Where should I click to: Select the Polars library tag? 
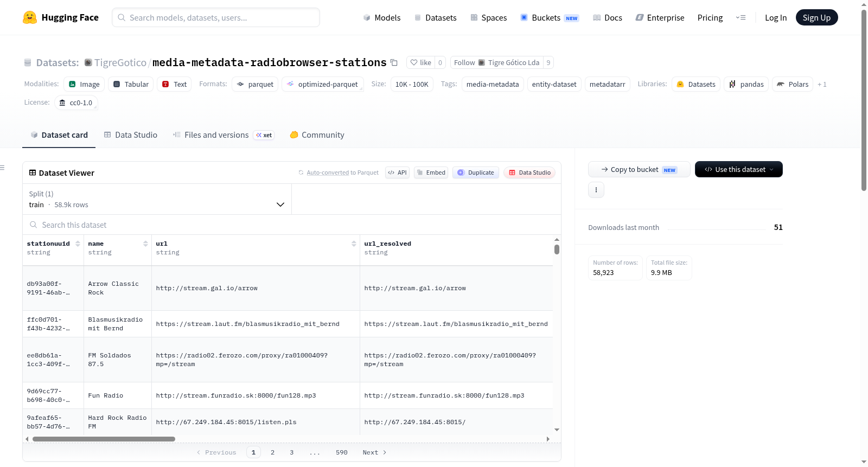click(x=793, y=84)
